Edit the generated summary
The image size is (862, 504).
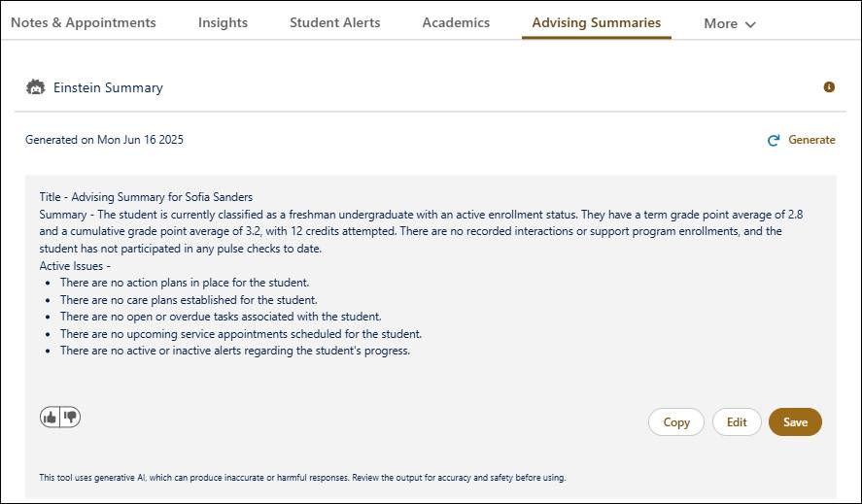tap(737, 422)
